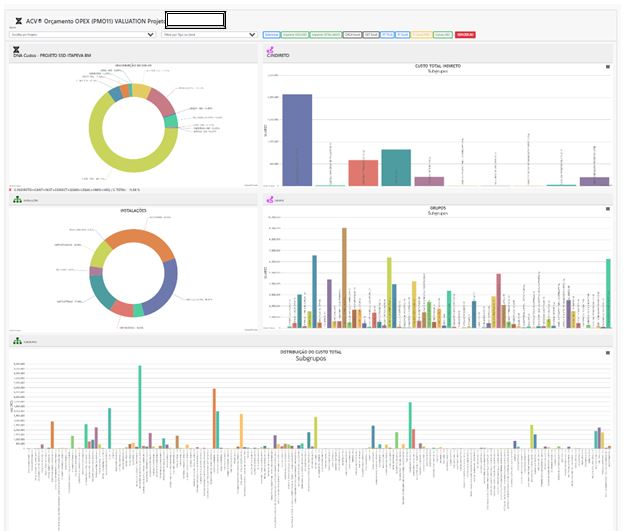Open the Distribuição do Custo Total chart menu
Image resolution: width=624 pixels, height=531 pixels.
click(x=606, y=352)
